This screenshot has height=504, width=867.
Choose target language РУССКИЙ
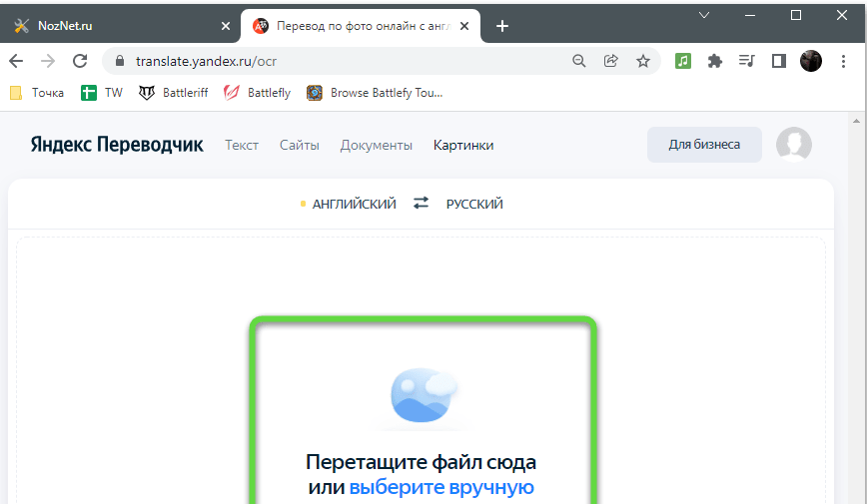(474, 204)
